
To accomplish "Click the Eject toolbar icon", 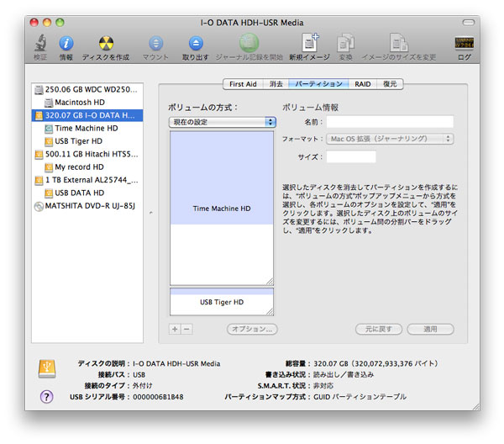I will [x=196, y=43].
